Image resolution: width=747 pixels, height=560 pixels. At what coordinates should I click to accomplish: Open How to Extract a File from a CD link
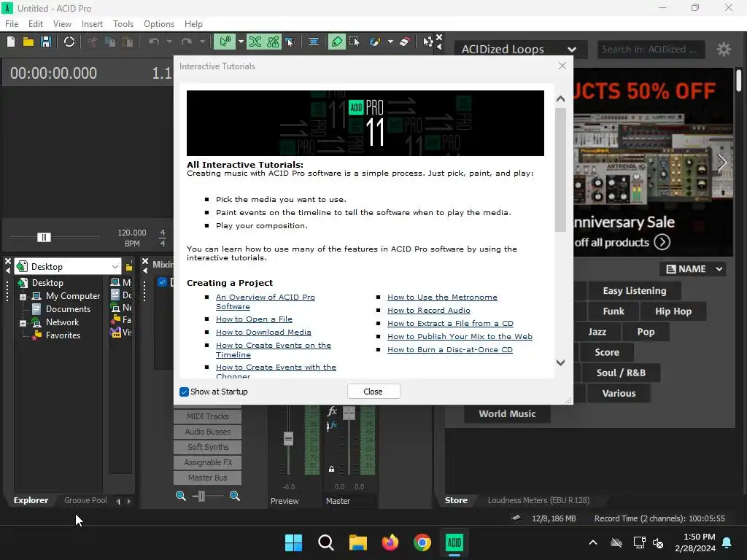(x=450, y=323)
